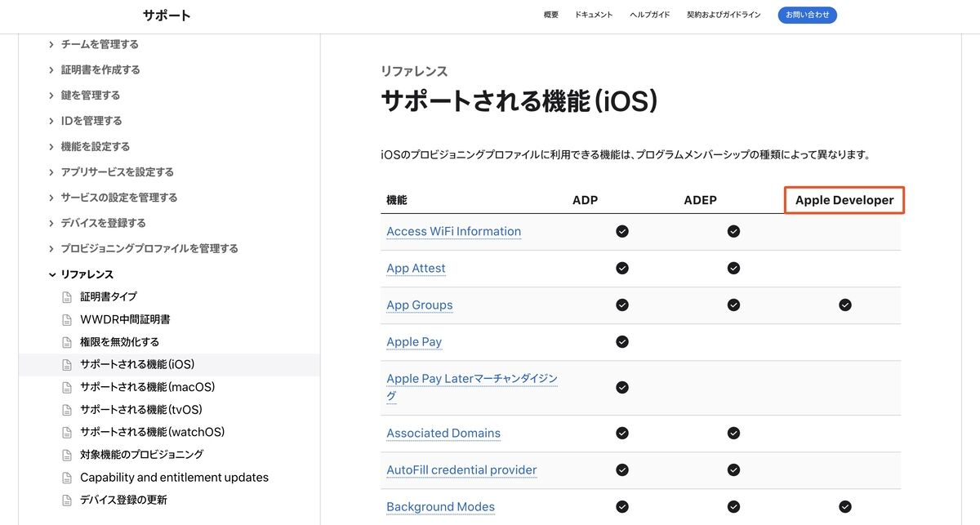Expand the 鍵を管理する section chevron
Viewport: 980px width, 525px height.
coord(51,96)
